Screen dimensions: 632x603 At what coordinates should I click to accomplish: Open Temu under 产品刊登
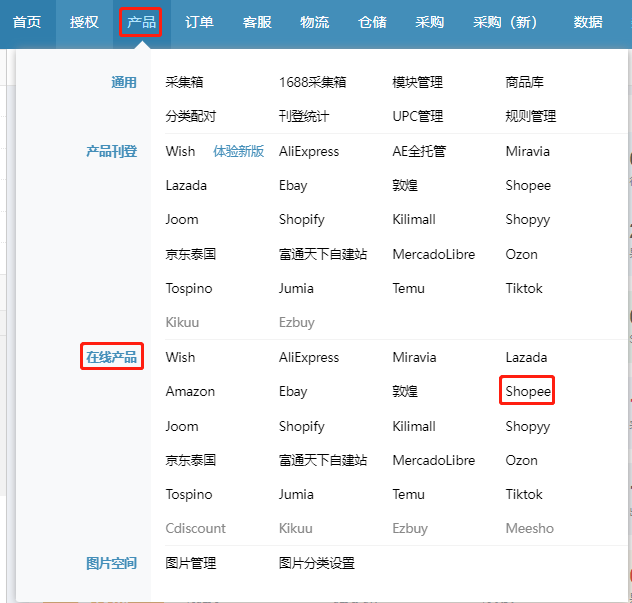pos(409,289)
